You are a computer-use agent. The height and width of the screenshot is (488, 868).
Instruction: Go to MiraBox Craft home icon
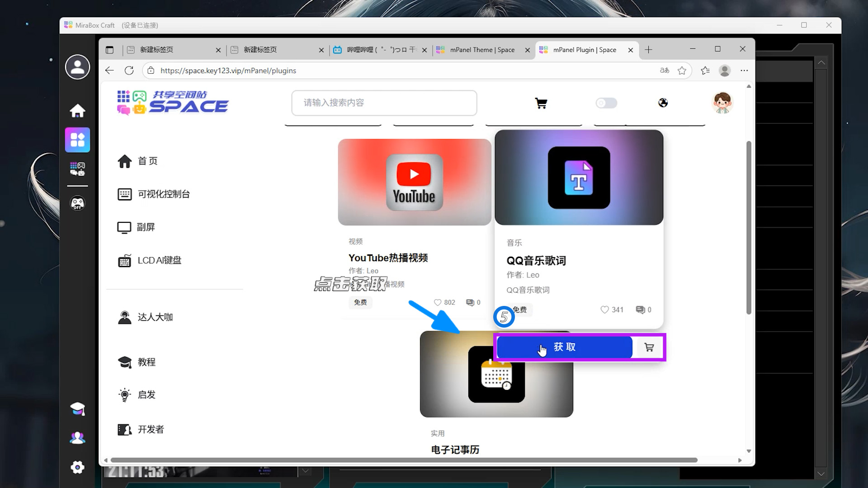[x=77, y=111]
